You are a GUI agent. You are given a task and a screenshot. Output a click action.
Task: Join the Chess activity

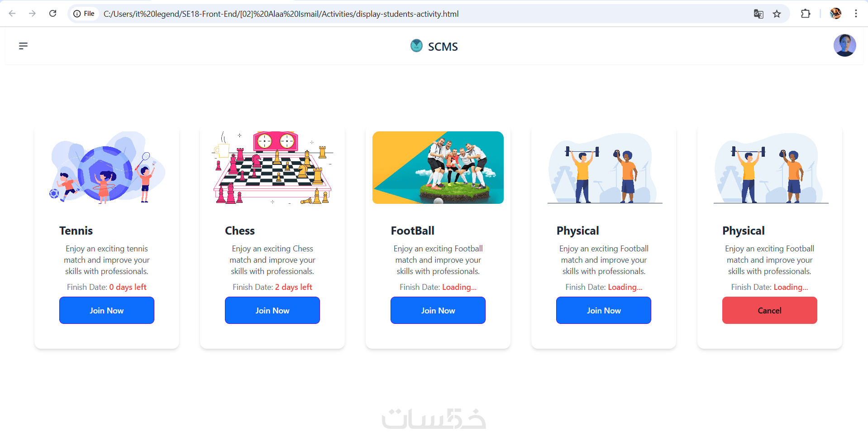pos(272,310)
